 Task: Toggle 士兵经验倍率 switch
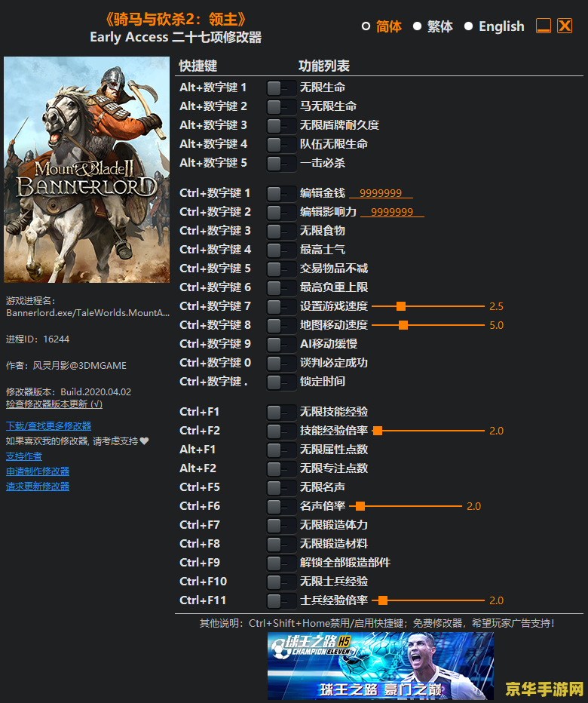[x=281, y=600]
